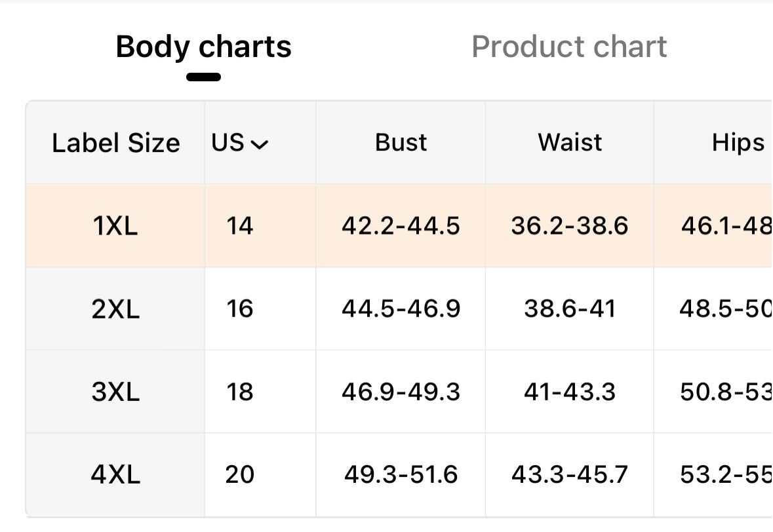Select the 2XL label size cell
This screenshot has width=773, height=532.
coord(115,309)
